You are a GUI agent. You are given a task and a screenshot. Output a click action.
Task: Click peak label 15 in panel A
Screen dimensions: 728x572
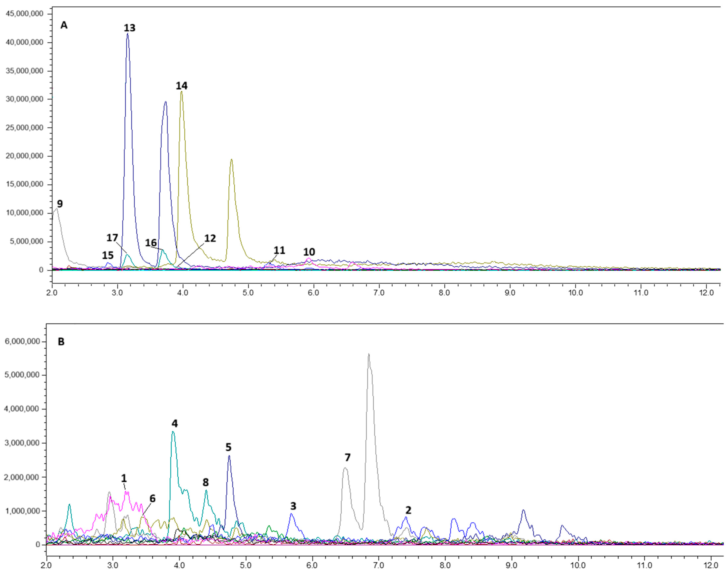click(x=107, y=256)
